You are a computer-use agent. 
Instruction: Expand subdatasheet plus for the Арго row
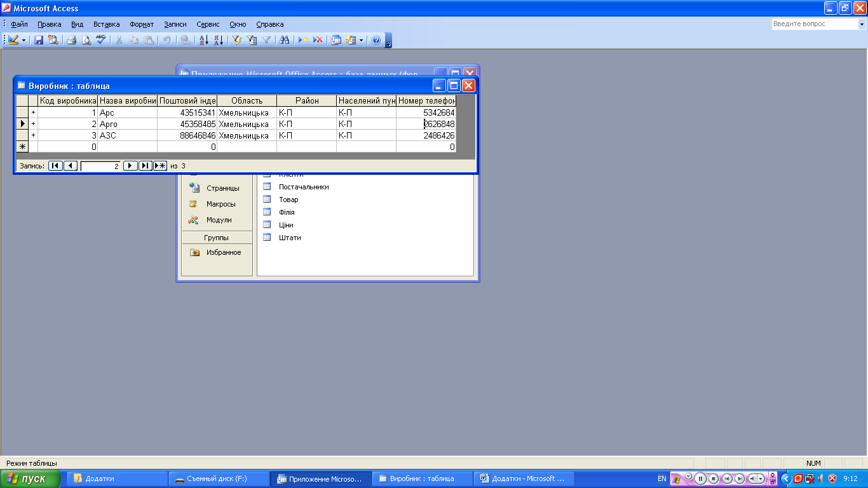pos(33,124)
